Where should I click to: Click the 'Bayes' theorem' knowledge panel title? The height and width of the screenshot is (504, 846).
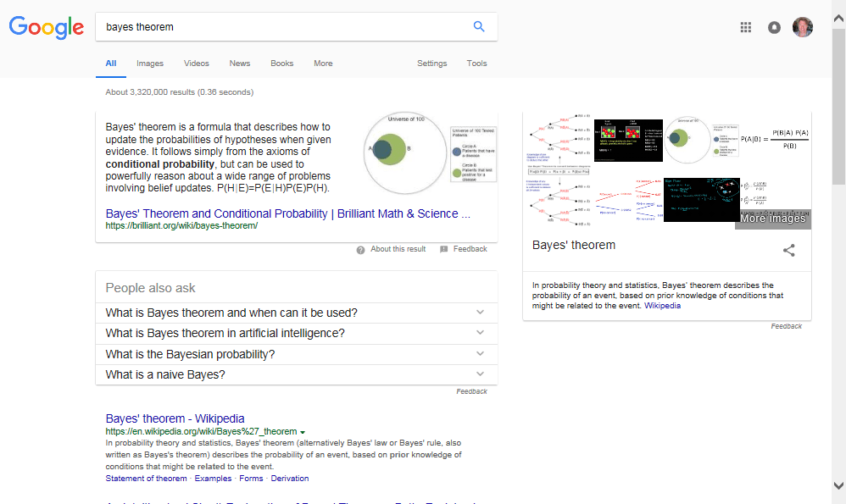(574, 246)
